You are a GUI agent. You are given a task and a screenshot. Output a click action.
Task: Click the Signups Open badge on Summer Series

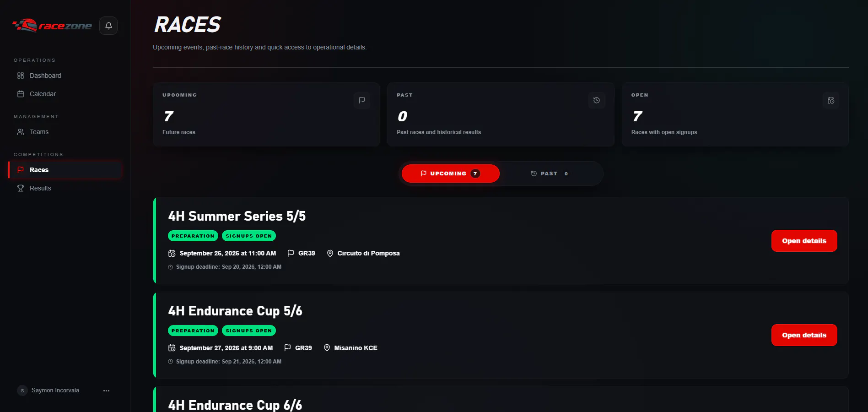(x=249, y=236)
